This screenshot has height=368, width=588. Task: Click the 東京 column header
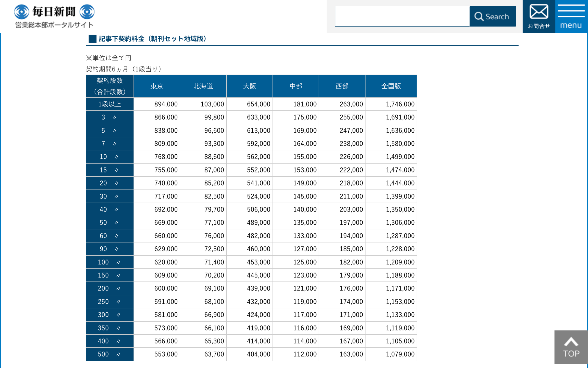pos(157,86)
